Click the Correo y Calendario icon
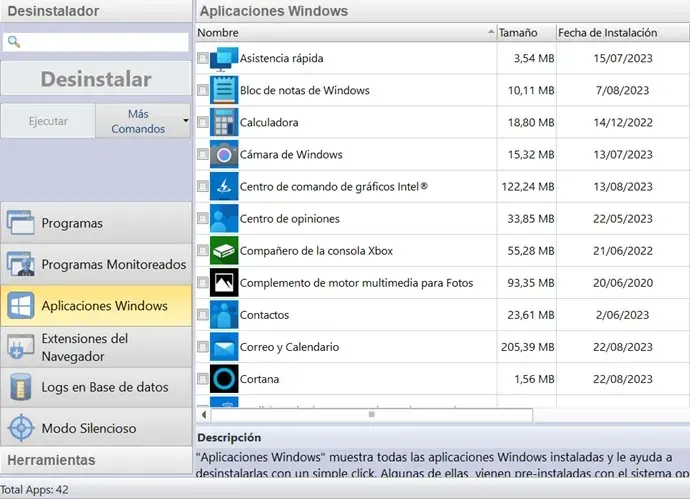 (224, 347)
